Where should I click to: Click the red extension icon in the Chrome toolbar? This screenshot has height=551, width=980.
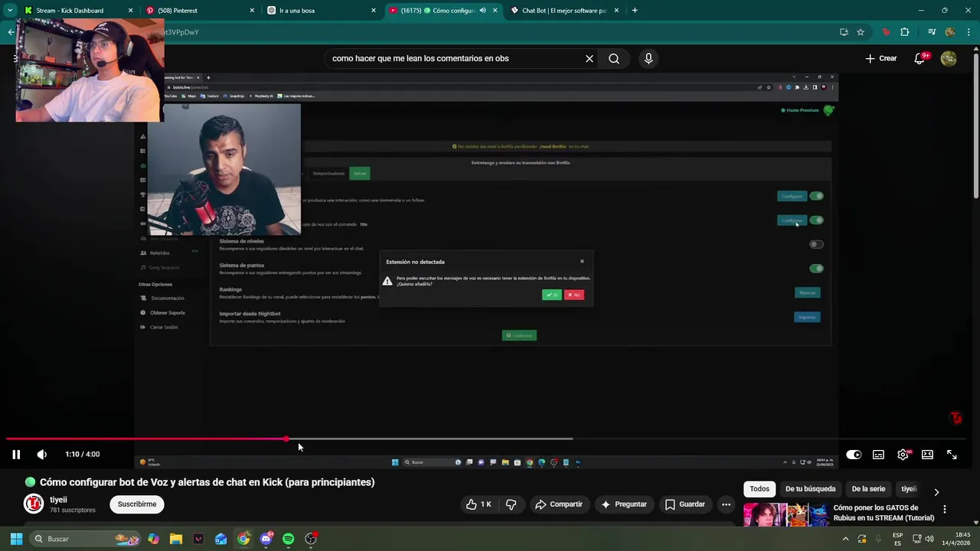[x=886, y=32]
